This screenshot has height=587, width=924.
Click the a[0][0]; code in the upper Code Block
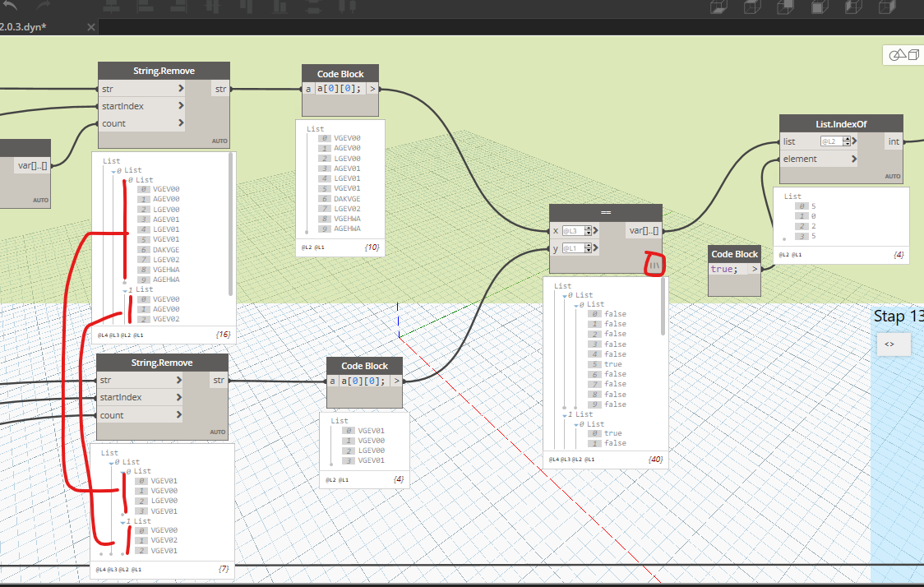[339, 89]
